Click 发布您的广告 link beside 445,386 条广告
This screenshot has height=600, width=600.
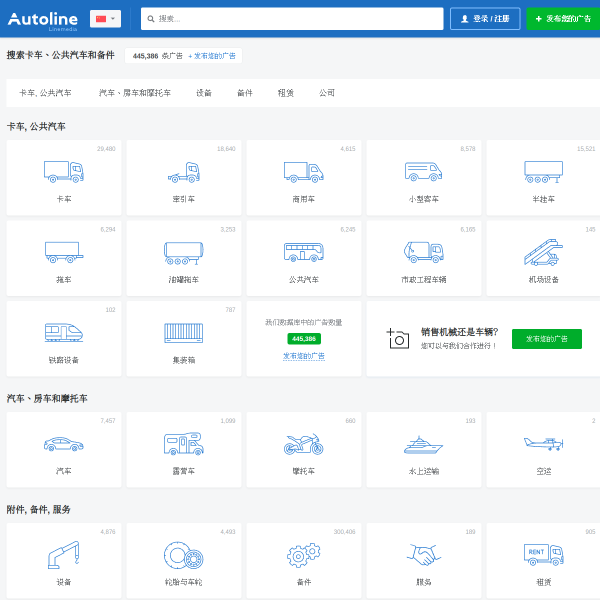tap(212, 56)
